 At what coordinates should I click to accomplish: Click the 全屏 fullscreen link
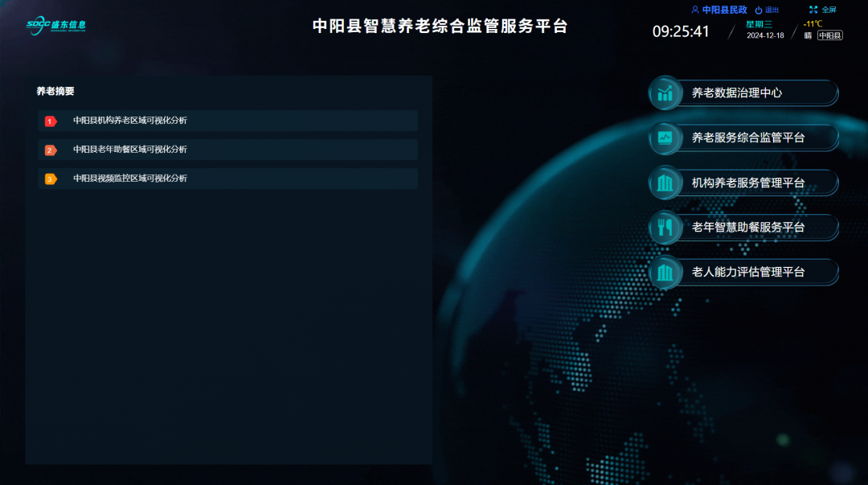point(829,10)
